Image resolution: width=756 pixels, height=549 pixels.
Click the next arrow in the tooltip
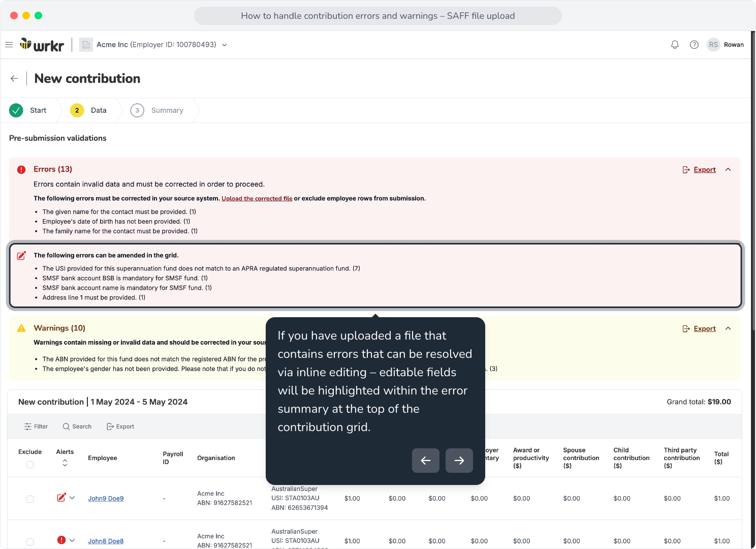point(459,461)
